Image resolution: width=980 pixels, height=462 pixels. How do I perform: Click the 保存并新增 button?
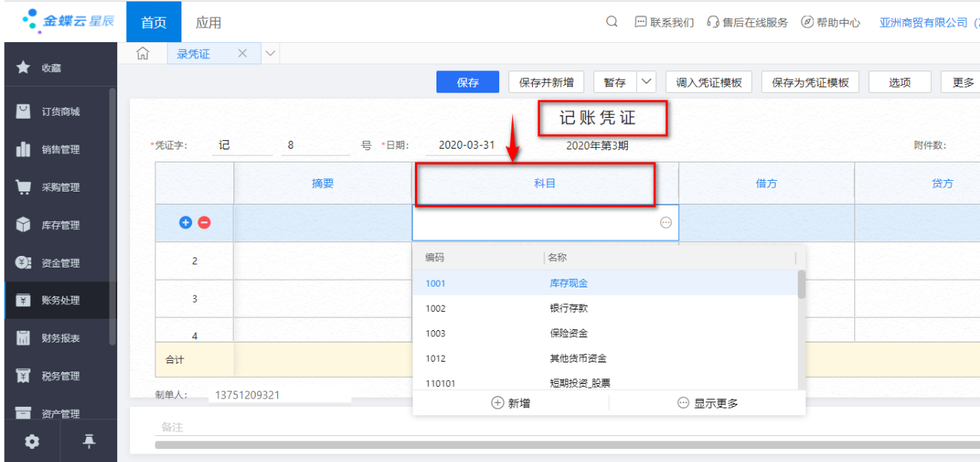[546, 82]
